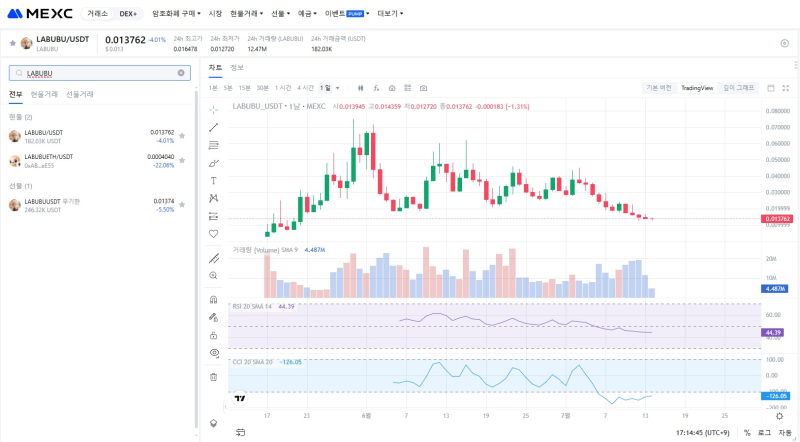Toggle 로그 log scale
Image resolution: width=800 pixels, height=442 pixels.
coord(764,432)
